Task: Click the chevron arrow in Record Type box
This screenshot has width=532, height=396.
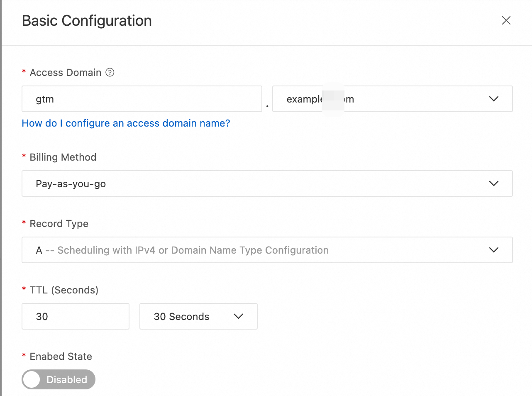Action: pos(493,250)
